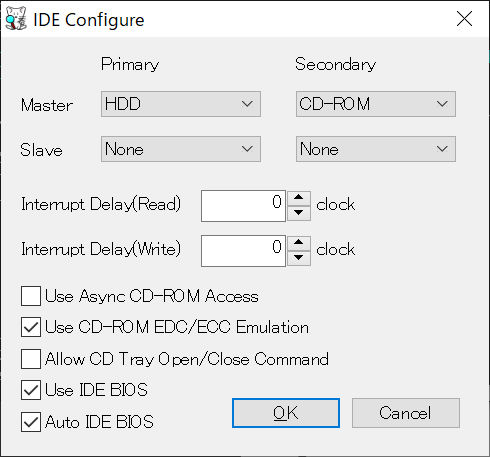Decrease Interrupt Delay(Read) with down arrow
Screen dimensions: 490x457
[299, 213]
